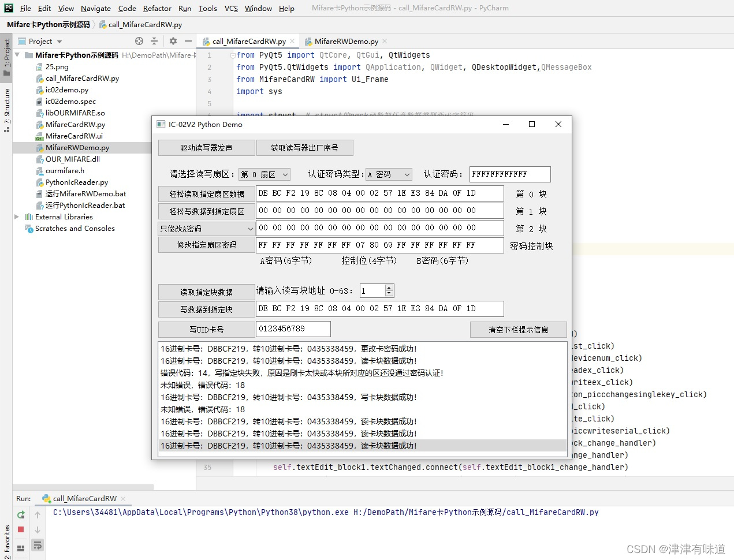Select Scratches and Consoles node
Viewport: 734px width, 560px height.
[x=75, y=228]
